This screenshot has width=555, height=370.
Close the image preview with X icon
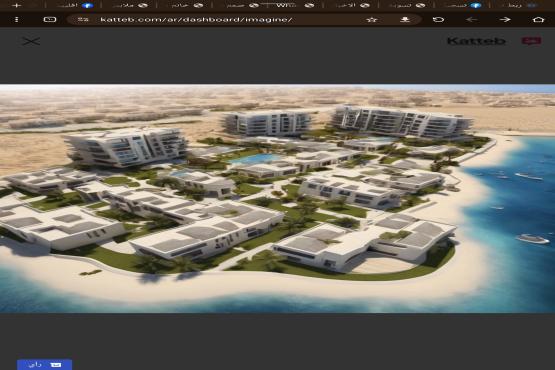click(31, 41)
